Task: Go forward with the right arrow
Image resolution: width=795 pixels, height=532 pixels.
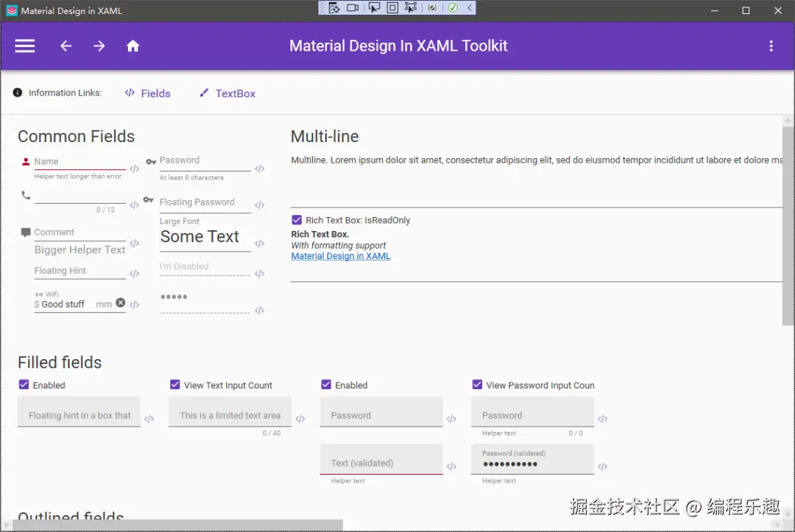Action: (x=99, y=46)
